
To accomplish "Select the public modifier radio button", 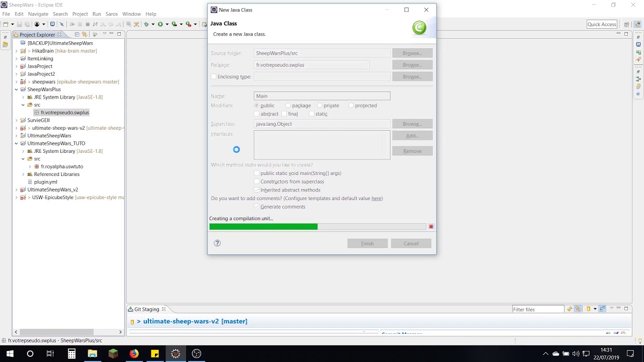I will [257, 106].
